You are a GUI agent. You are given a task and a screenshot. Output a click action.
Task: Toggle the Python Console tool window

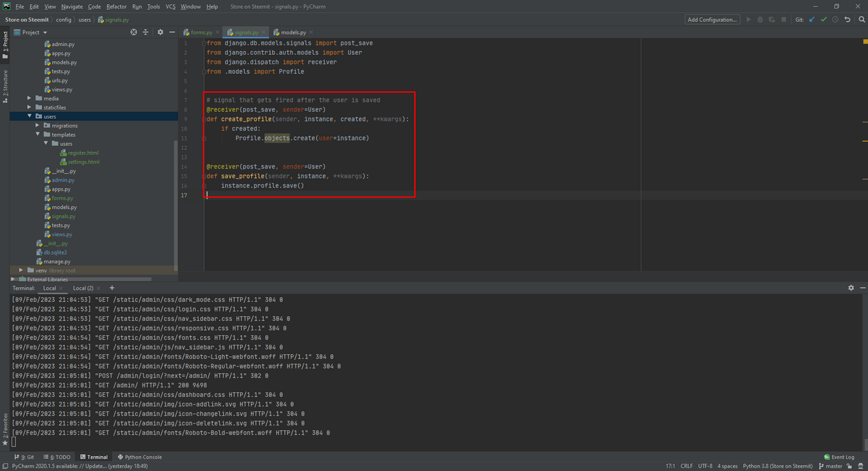click(x=139, y=457)
